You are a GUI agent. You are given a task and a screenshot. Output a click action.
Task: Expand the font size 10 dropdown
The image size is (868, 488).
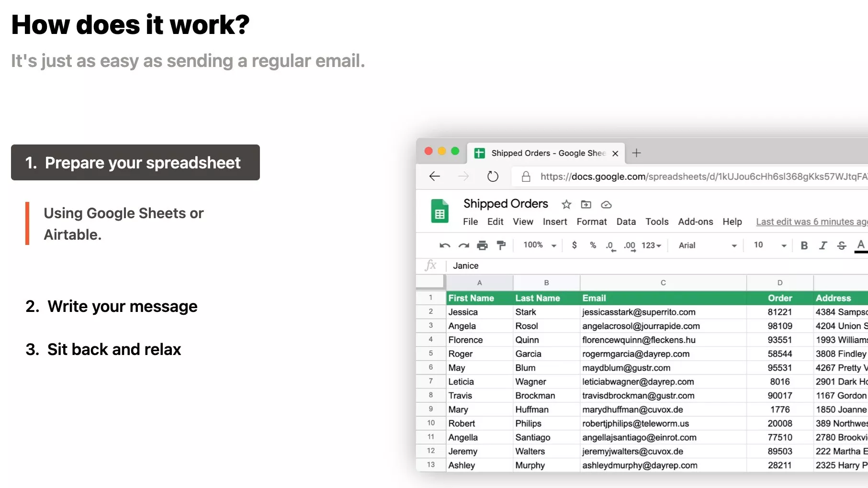pyautogui.click(x=770, y=245)
